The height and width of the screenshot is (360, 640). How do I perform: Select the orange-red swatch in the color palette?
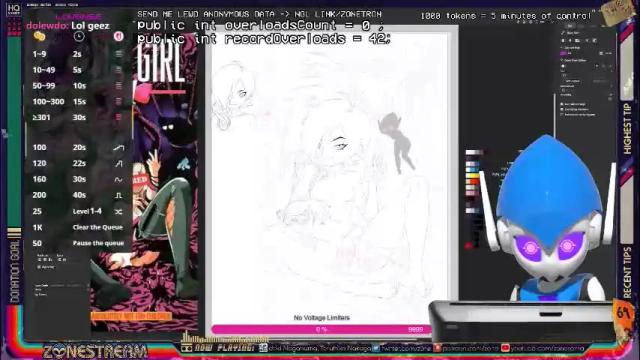click(473, 182)
